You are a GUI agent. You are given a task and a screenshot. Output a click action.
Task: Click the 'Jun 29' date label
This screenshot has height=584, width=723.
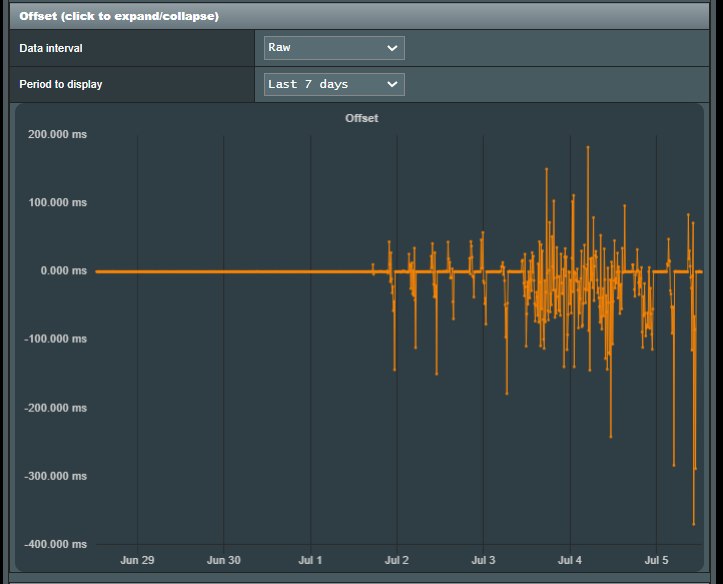137,560
